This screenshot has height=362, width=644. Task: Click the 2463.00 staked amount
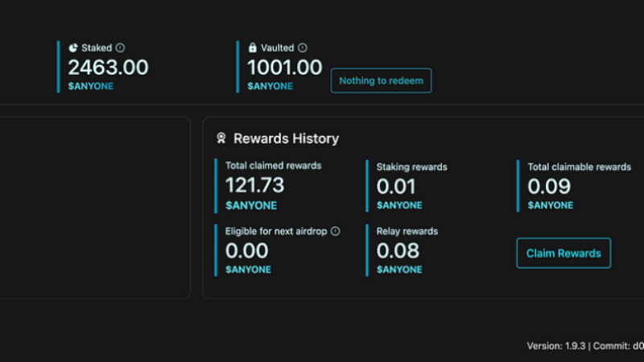click(108, 68)
